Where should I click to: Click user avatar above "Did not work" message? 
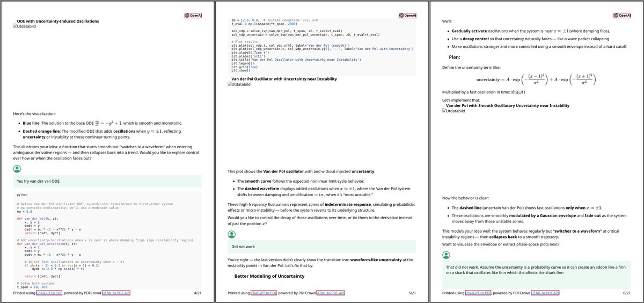pos(232,234)
